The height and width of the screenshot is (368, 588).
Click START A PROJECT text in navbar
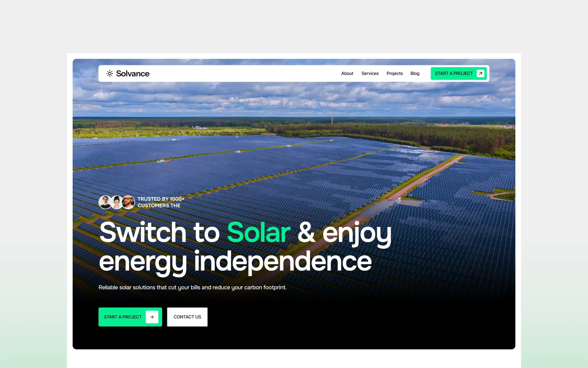click(454, 74)
